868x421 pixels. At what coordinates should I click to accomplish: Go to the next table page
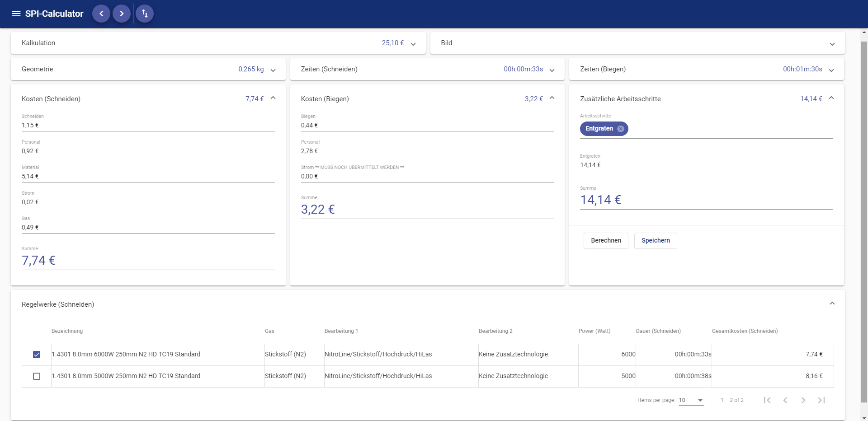(x=803, y=400)
